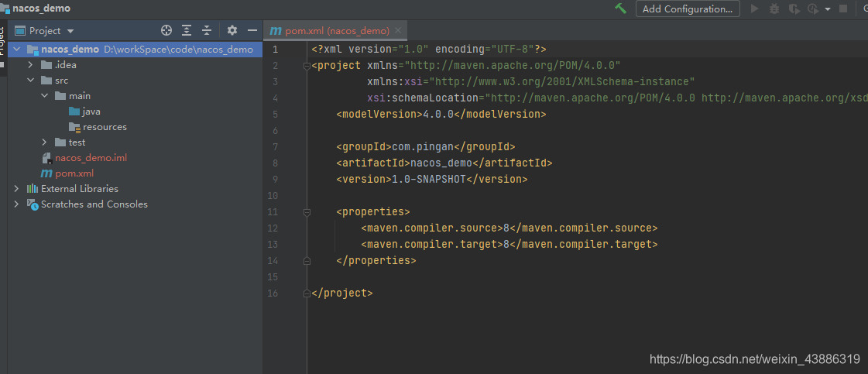Toggle fold marker on the </properties> line
868x374 pixels.
click(x=307, y=261)
